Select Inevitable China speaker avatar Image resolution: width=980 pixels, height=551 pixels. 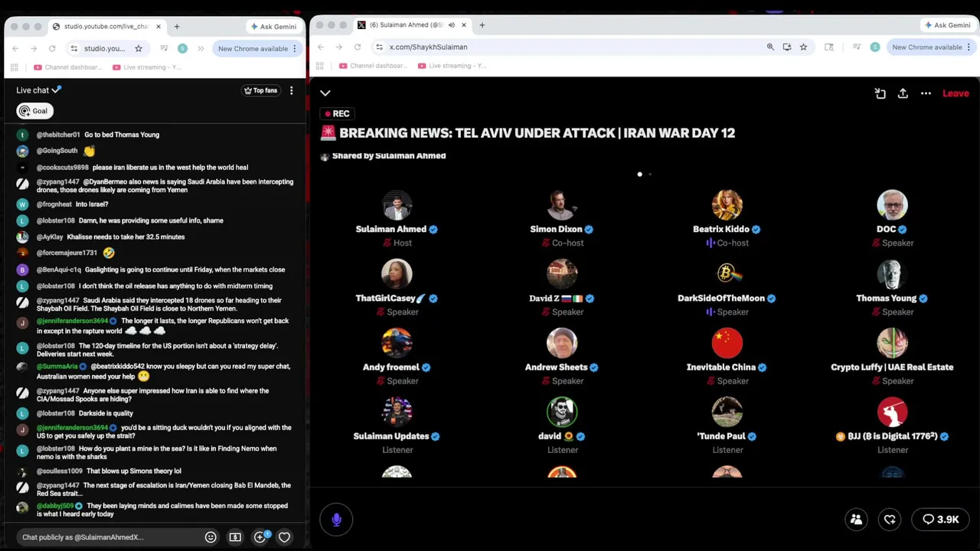[x=727, y=343]
